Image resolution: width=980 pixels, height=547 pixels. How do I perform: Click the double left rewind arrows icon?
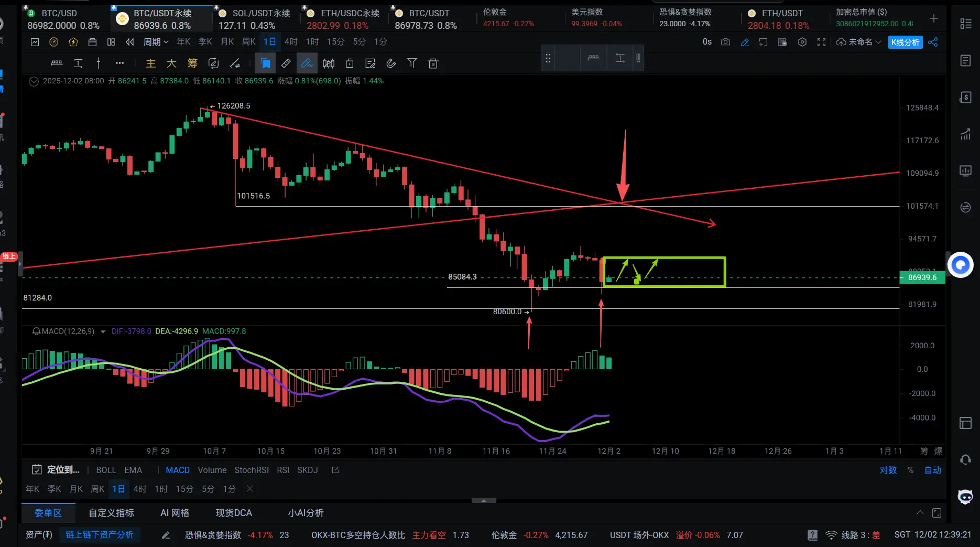[x=130, y=42]
